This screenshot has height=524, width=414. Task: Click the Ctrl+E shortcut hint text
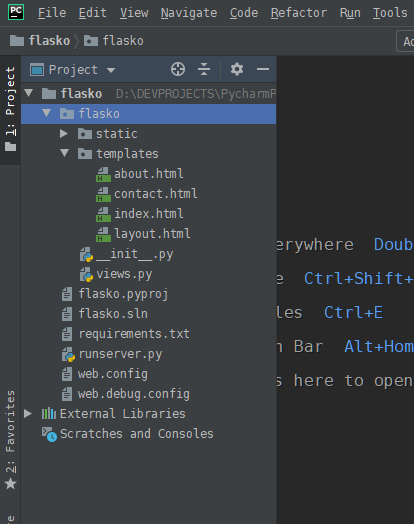(353, 313)
